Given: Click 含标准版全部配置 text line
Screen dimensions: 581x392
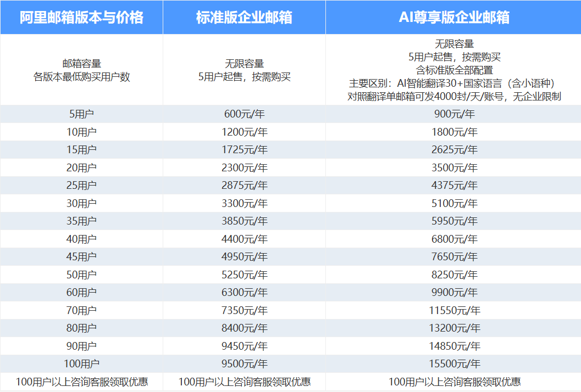Looking at the screenshot, I should coord(454,70).
